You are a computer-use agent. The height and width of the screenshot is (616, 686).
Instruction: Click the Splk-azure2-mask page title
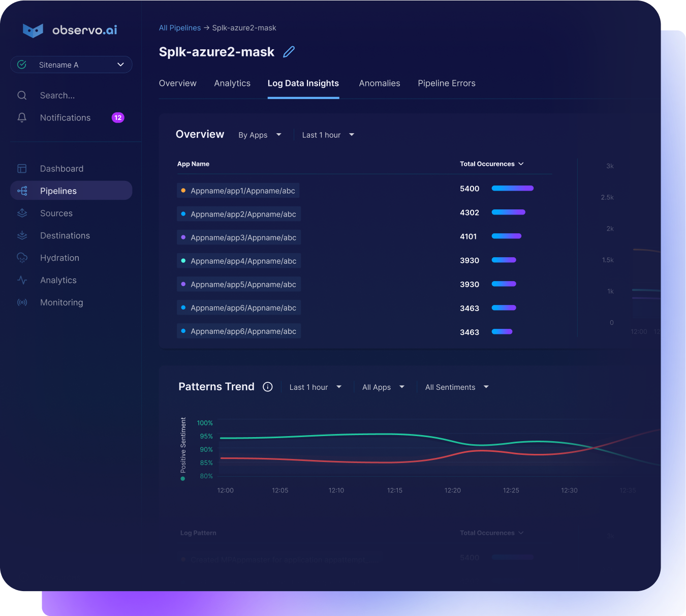tap(216, 52)
